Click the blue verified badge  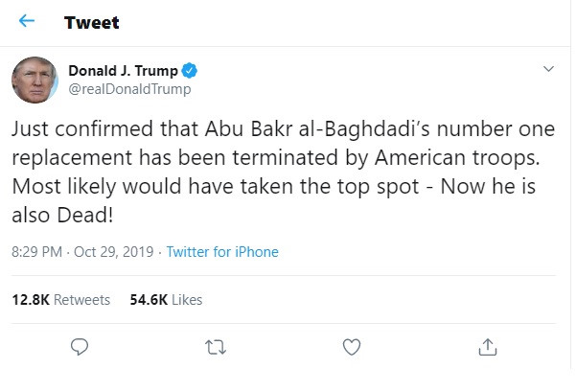pos(191,71)
